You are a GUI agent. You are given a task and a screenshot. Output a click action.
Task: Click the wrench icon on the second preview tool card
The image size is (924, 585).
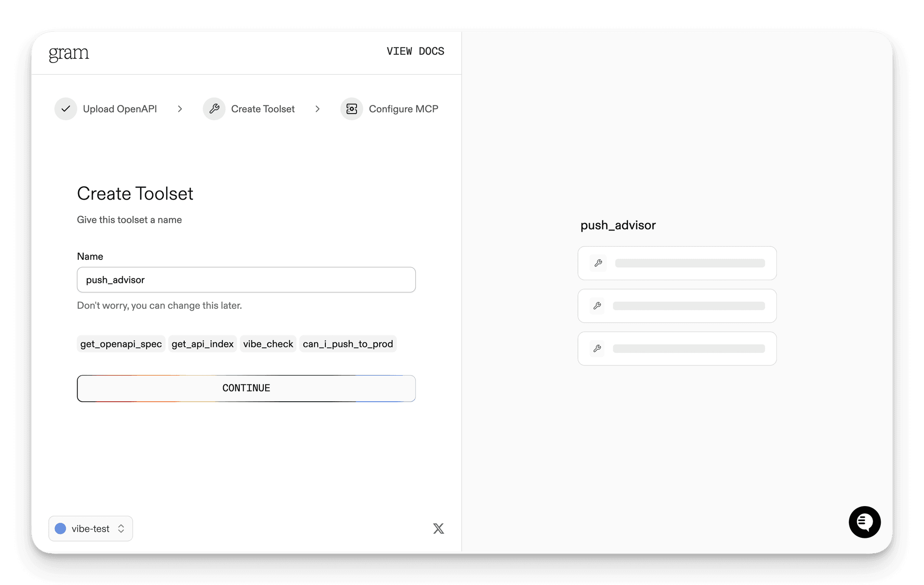(x=598, y=306)
